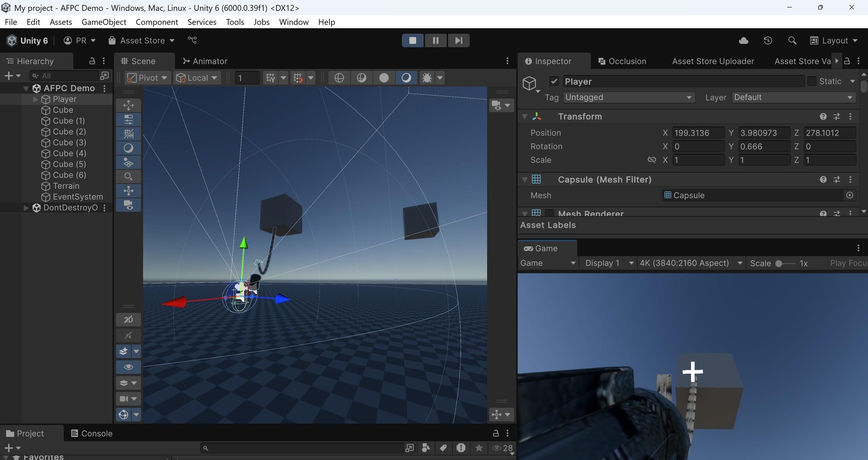Select the Move tool in scene toolbar
The width and height of the screenshot is (868, 460).
128,105
